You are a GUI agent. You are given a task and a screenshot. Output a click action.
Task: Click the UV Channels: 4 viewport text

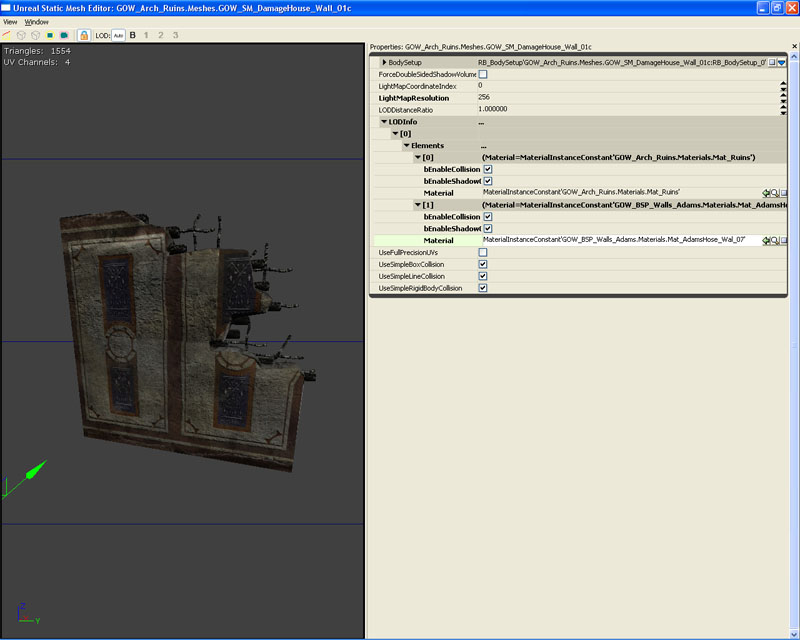37,62
